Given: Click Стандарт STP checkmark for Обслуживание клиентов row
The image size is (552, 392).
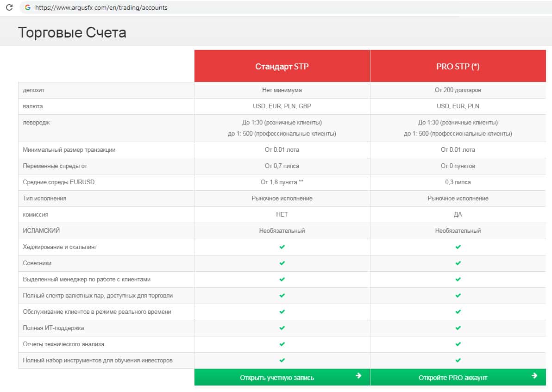Looking at the screenshot, I should pos(282,312).
